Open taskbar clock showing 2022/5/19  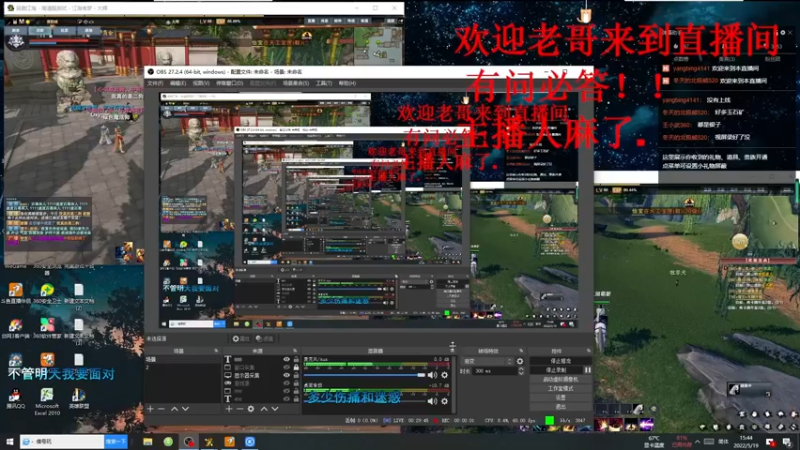pos(745,441)
